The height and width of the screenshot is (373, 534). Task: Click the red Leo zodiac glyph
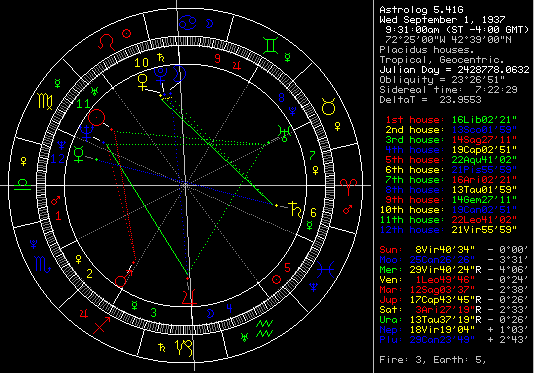[107, 42]
